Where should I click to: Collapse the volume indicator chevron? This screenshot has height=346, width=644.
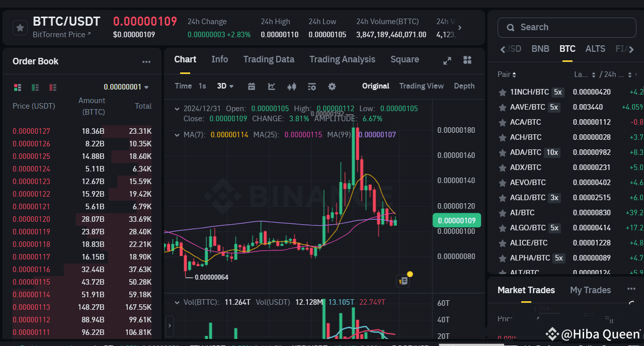tap(177, 302)
